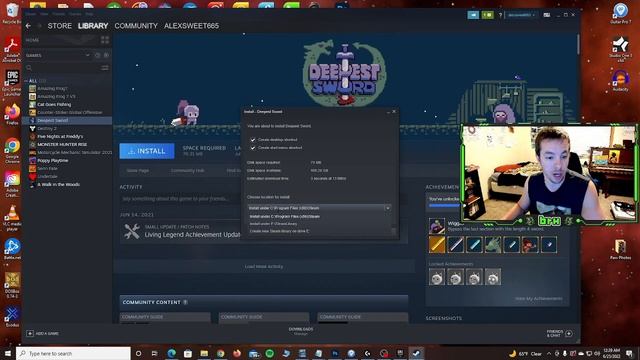Open Downloads at the bottom bar
Screen dimensions: 640x360
click(x=301, y=331)
